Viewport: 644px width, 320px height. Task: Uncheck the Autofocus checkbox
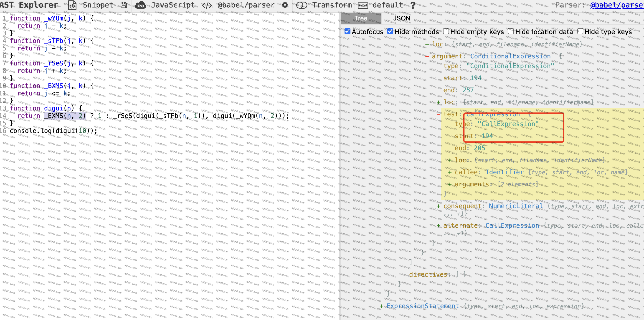pyautogui.click(x=347, y=31)
